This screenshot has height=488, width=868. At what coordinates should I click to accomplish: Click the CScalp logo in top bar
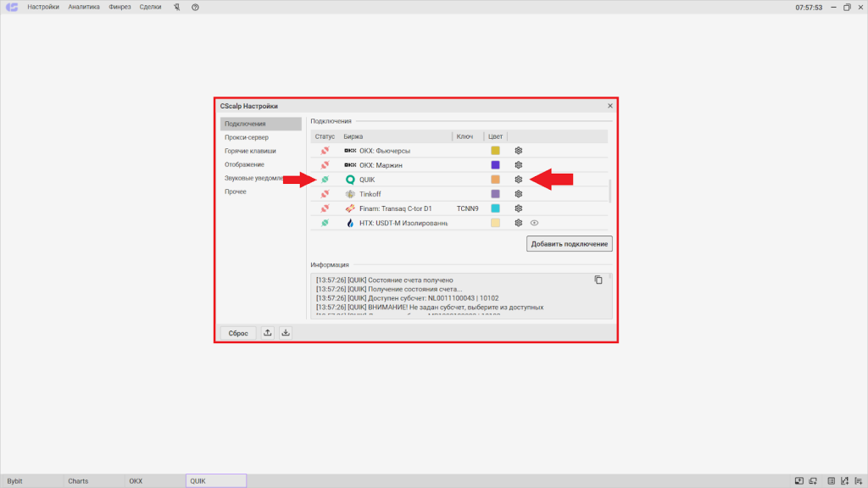pos(12,7)
